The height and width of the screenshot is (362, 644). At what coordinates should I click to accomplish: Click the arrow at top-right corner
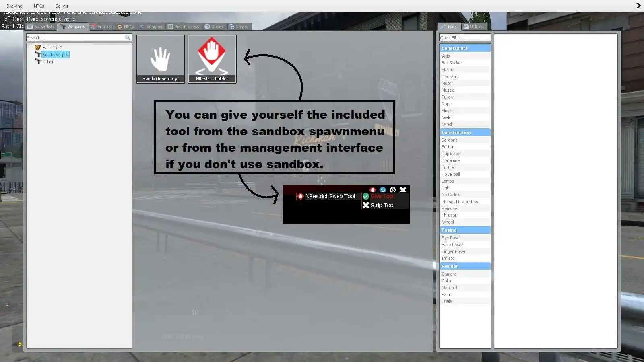[x=638, y=6]
